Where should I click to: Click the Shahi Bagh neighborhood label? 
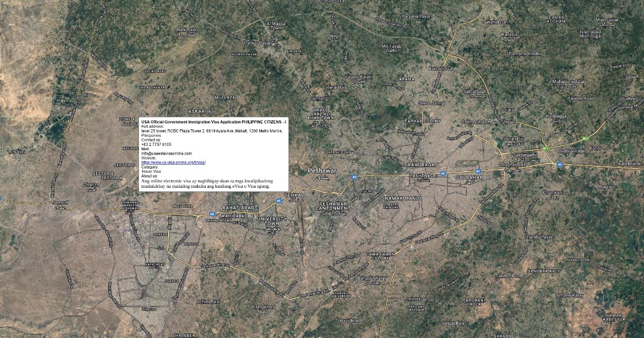[x=420, y=165]
